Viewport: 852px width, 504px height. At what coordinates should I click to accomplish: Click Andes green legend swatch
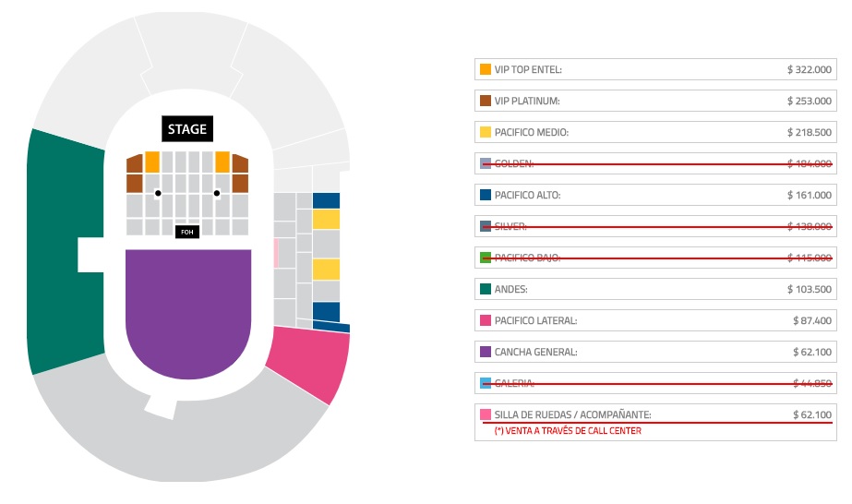486,289
